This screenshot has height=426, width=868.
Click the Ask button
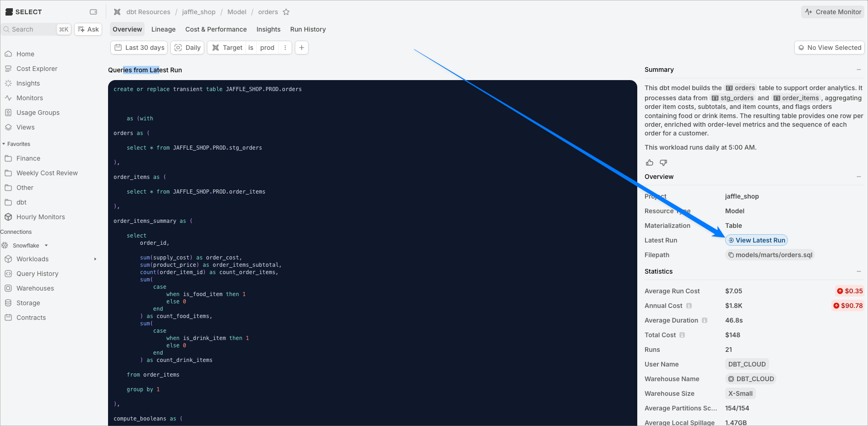coord(88,29)
